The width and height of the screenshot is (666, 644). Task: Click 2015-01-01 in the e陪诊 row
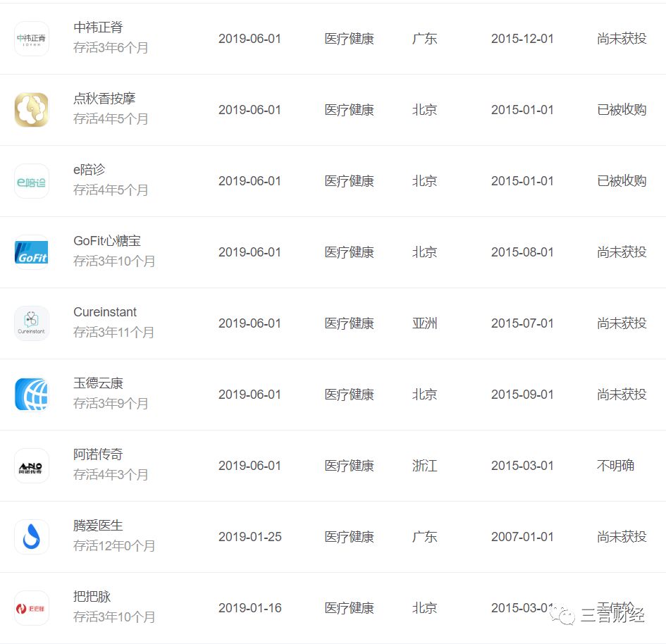pyautogui.click(x=522, y=181)
